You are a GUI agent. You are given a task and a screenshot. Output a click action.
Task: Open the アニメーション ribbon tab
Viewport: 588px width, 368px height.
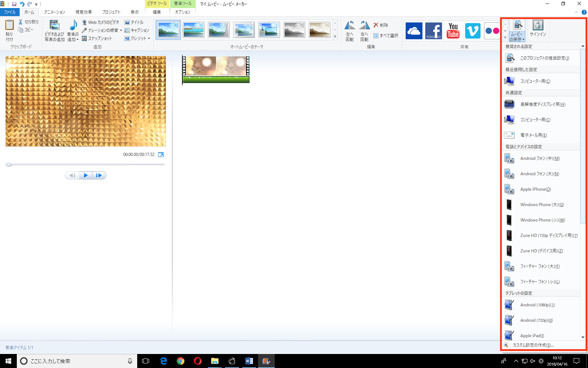pyautogui.click(x=54, y=12)
